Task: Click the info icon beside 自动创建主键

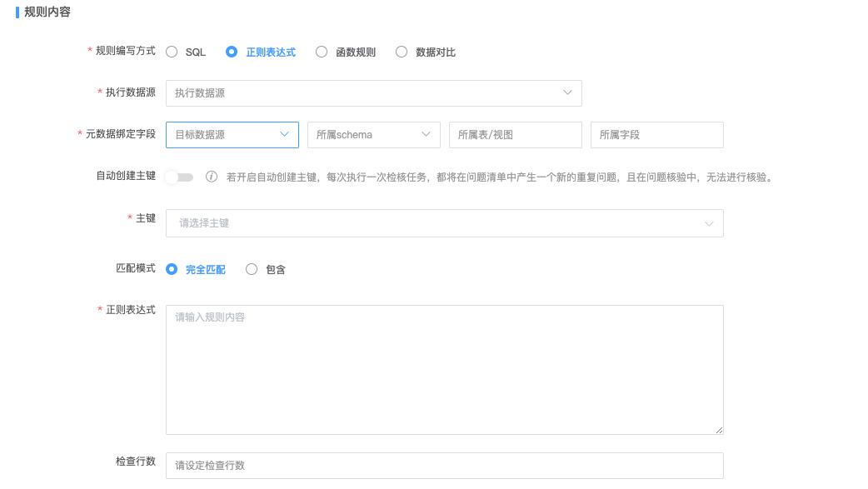Action: coord(212,177)
